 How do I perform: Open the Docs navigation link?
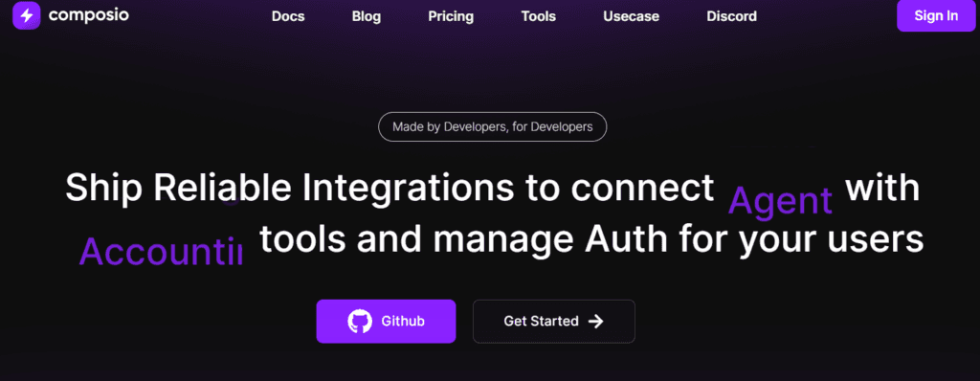288,16
